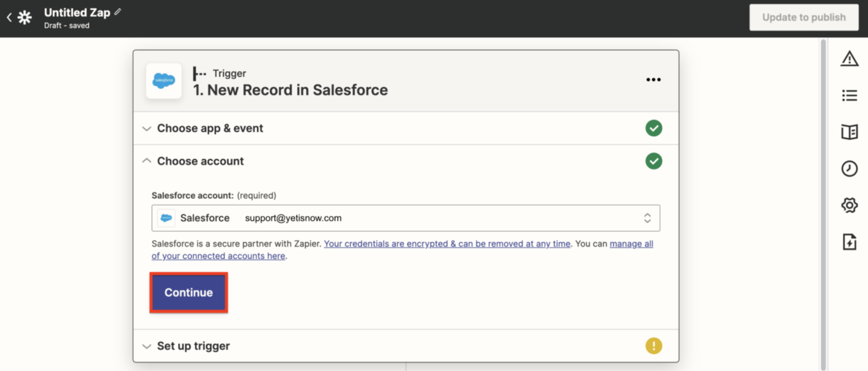Open Zap settings gear in sidebar
This screenshot has width=868, height=371.
[849, 205]
